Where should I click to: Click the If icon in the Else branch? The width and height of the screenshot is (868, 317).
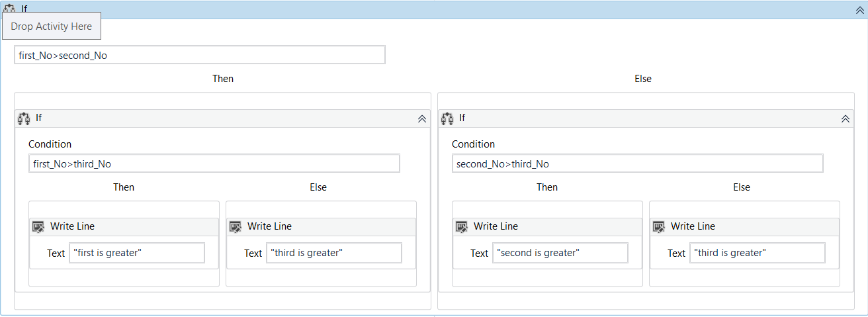[447, 118]
